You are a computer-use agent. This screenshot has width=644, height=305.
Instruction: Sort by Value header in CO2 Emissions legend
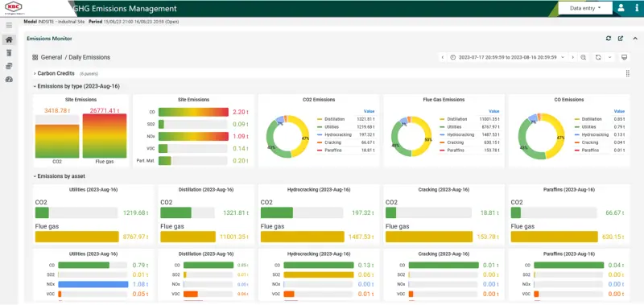tap(369, 111)
